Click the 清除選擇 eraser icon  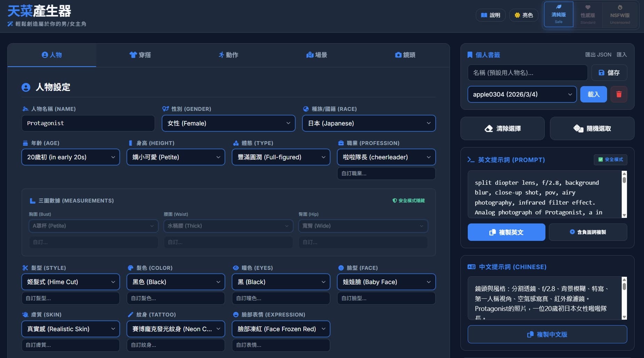(x=489, y=129)
